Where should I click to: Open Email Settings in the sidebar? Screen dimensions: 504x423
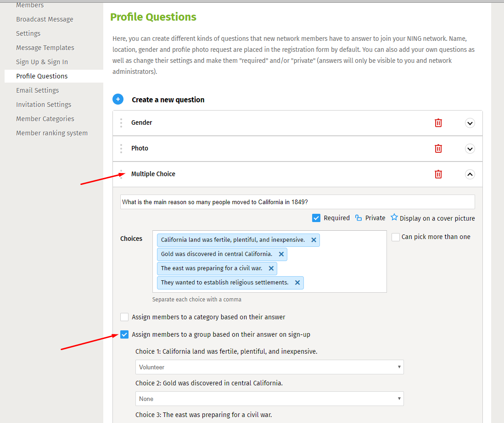click(x=38, y=90)
